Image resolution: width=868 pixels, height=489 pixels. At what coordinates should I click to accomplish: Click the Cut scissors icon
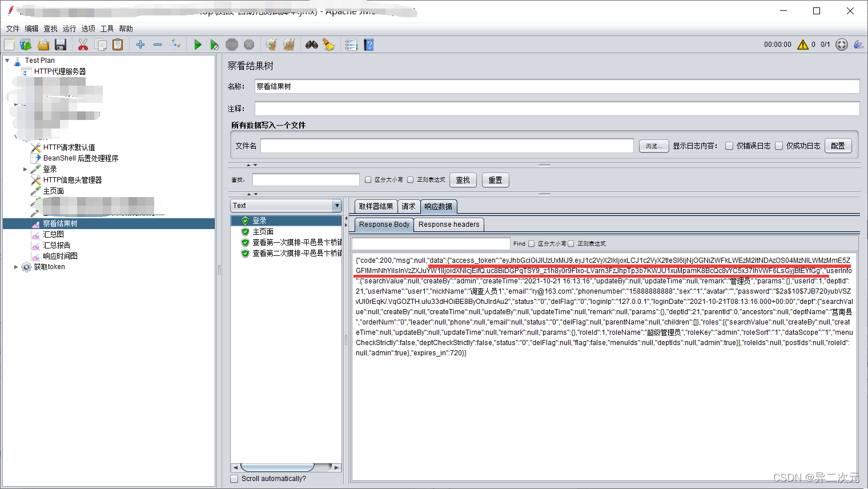[83, 45]
